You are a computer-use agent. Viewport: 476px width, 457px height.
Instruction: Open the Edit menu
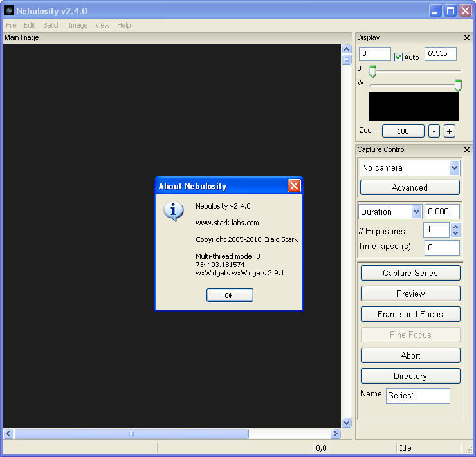click(x=30, y=25)
